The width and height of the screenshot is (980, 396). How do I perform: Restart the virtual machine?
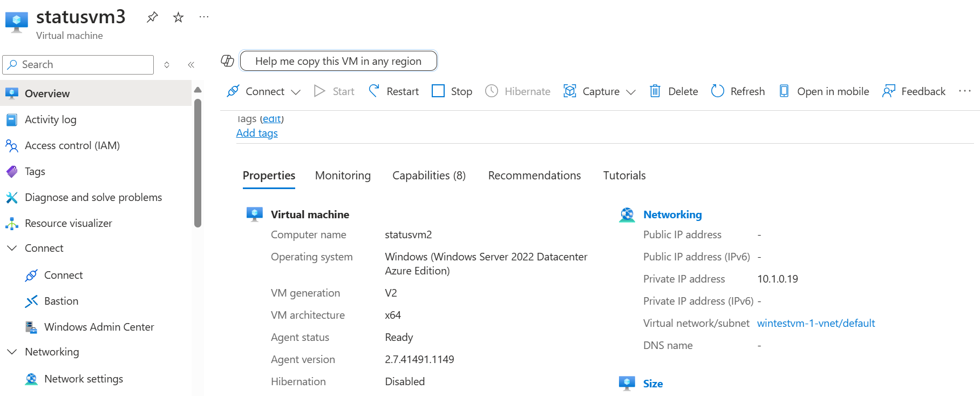tap(393, 91)
